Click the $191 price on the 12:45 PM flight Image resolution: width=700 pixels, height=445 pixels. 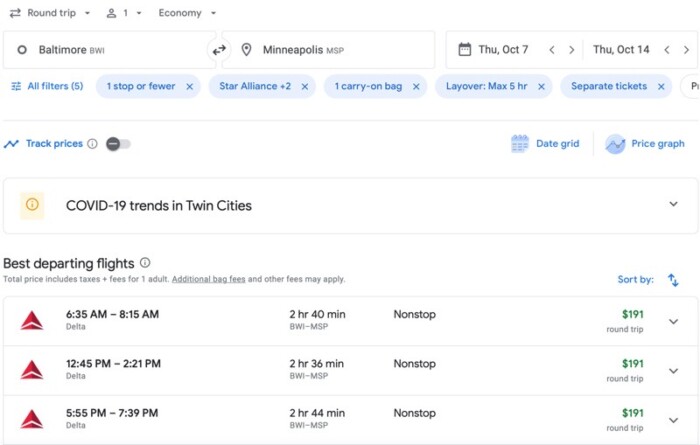[x=633, y=364]
